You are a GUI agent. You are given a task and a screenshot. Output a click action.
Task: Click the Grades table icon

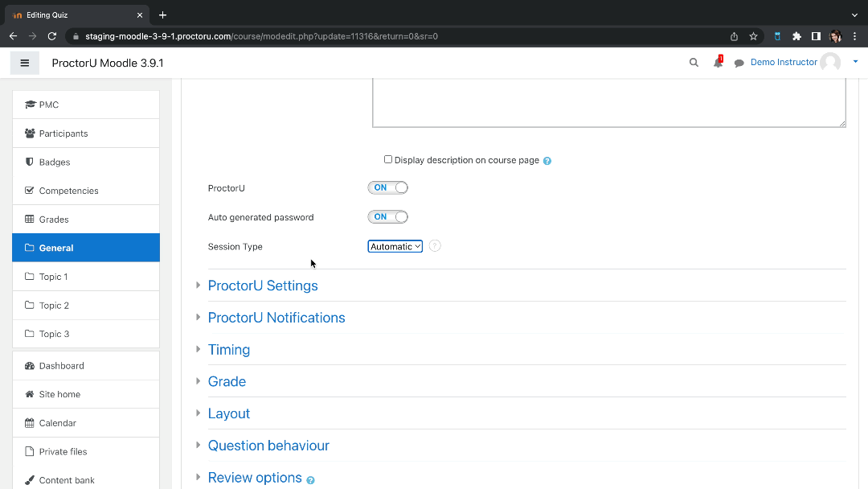[x=30, y=220]
